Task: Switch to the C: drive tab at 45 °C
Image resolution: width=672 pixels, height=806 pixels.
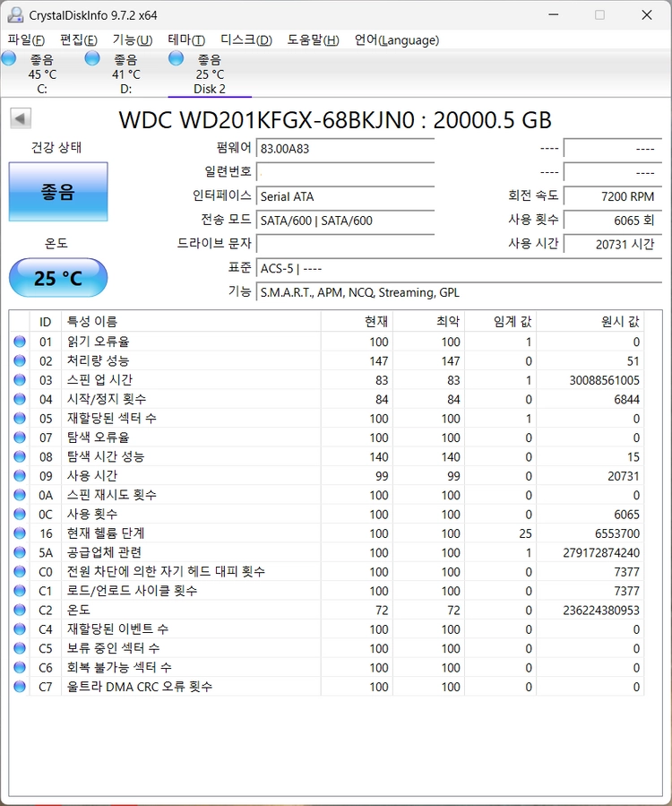Action: pos(42,74)
